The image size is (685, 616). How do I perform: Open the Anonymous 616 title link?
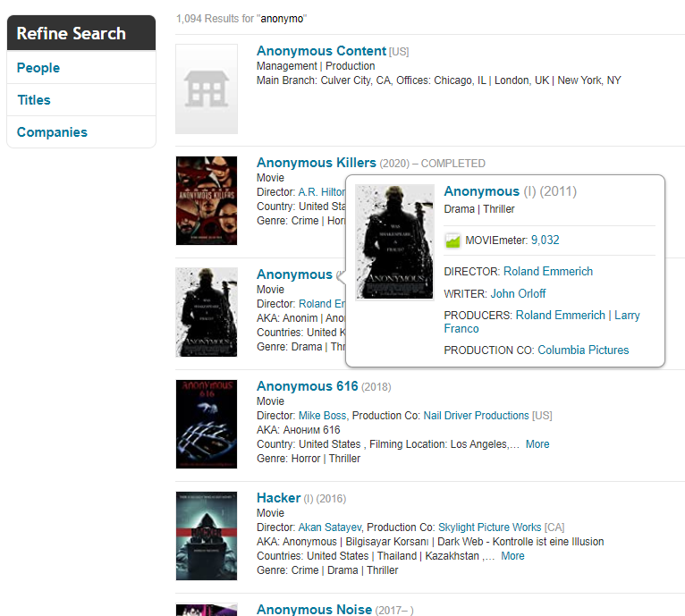coord(307,386)
